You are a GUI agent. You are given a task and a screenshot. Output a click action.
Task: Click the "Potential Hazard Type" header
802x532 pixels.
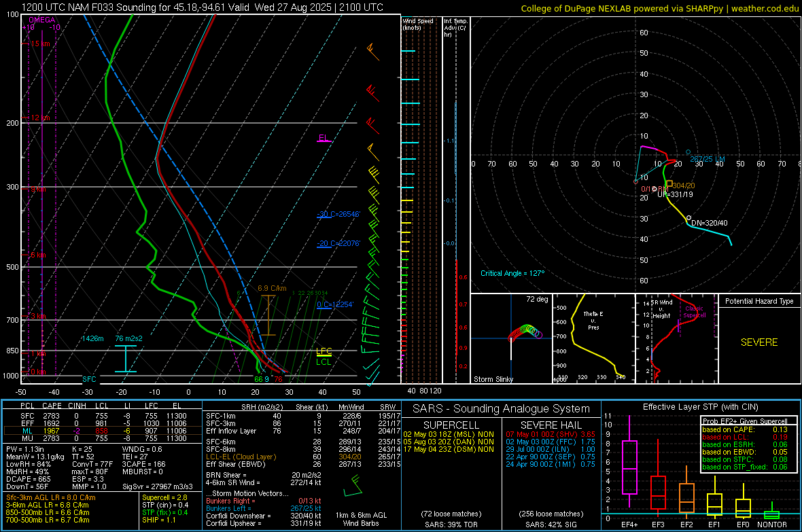click(759, 301)
